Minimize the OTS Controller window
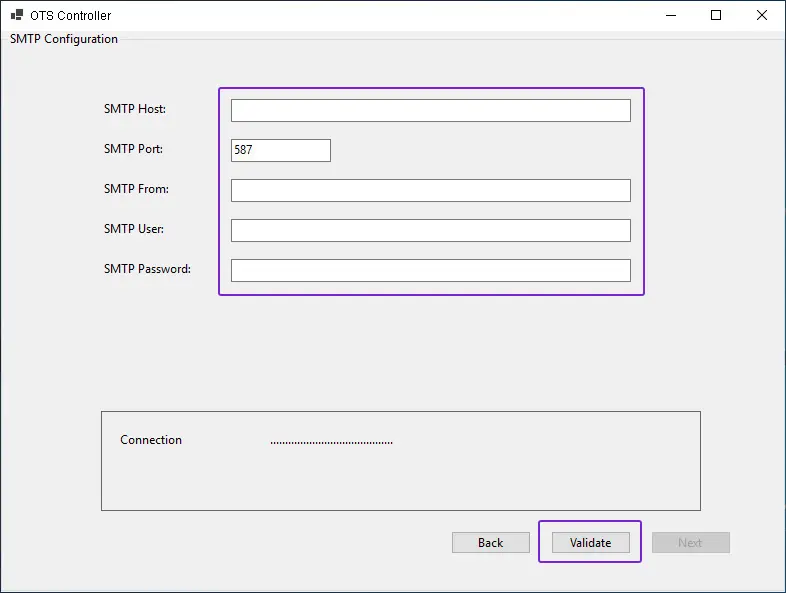This screenshot has width=786, height=593. coord(669,15)
